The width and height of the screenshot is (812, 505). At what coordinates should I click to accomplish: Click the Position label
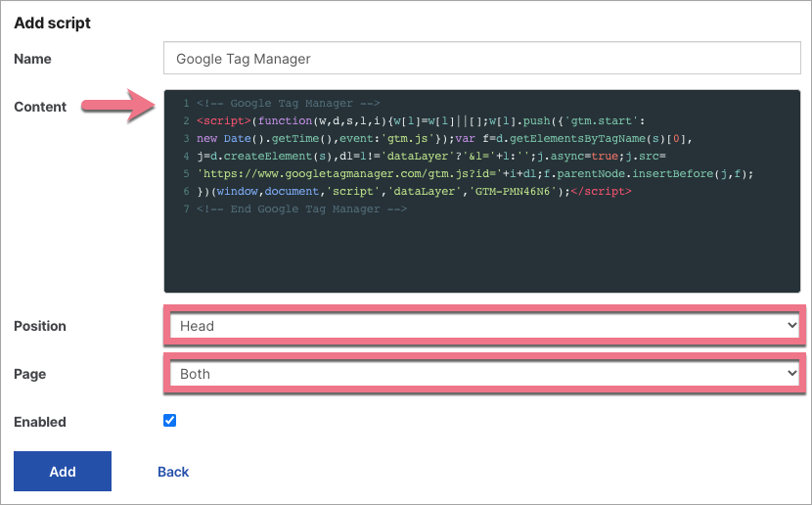tap(40, 326)
